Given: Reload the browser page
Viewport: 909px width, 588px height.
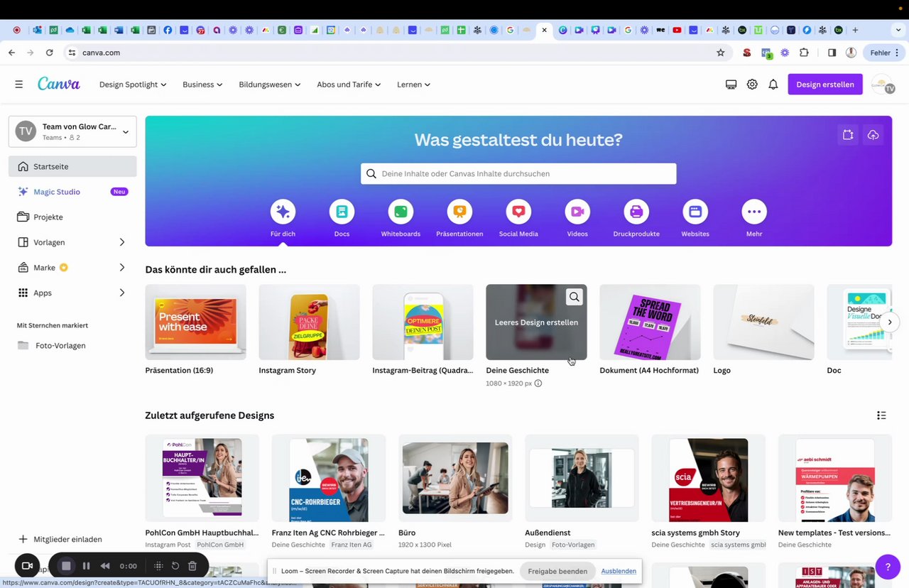Looking at the screenshot, I should click(49, 53).
